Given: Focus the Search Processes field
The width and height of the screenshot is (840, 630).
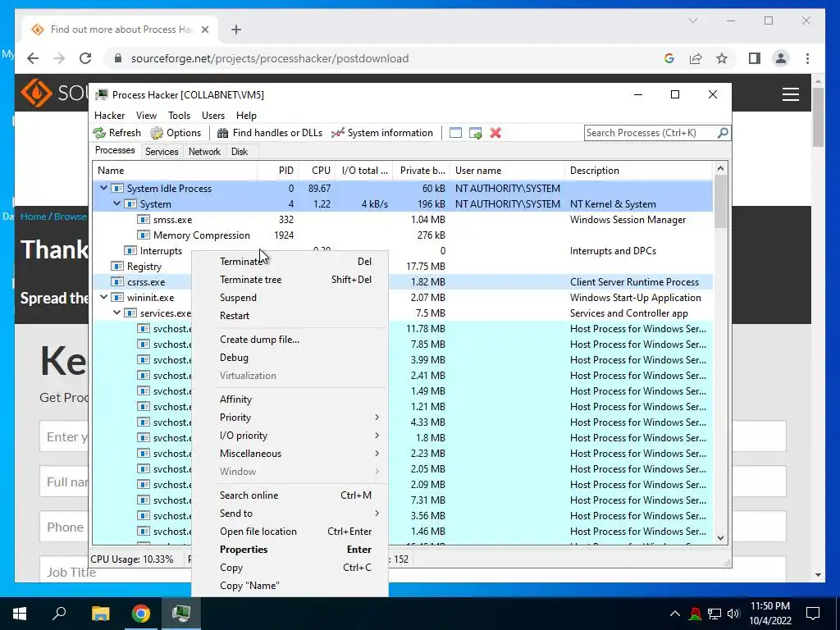Looking at the screenshot, I should click(x=651, y=133).
